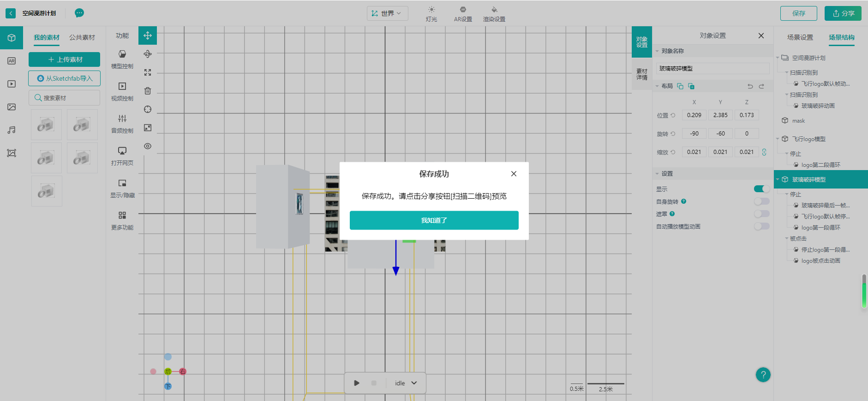Open the lighting settings
868x401 pixels.
point(431,14)
